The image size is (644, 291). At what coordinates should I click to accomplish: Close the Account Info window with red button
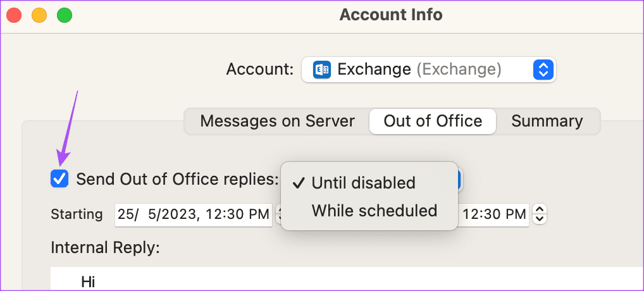point(15,16)
